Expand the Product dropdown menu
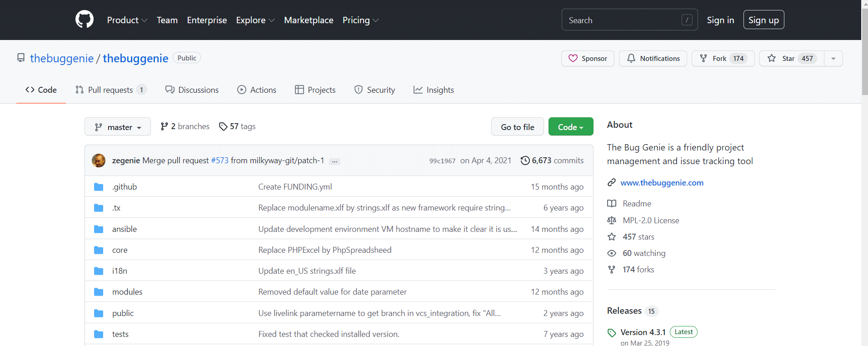Image resolution: width=868 pixels, height=346 pixels. [x=127, y=20]
